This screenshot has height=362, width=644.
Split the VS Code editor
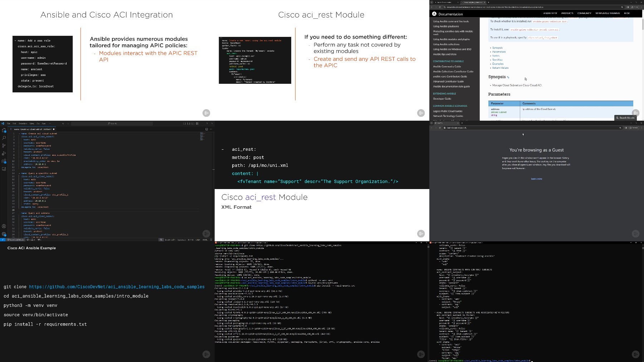(206, 129)
